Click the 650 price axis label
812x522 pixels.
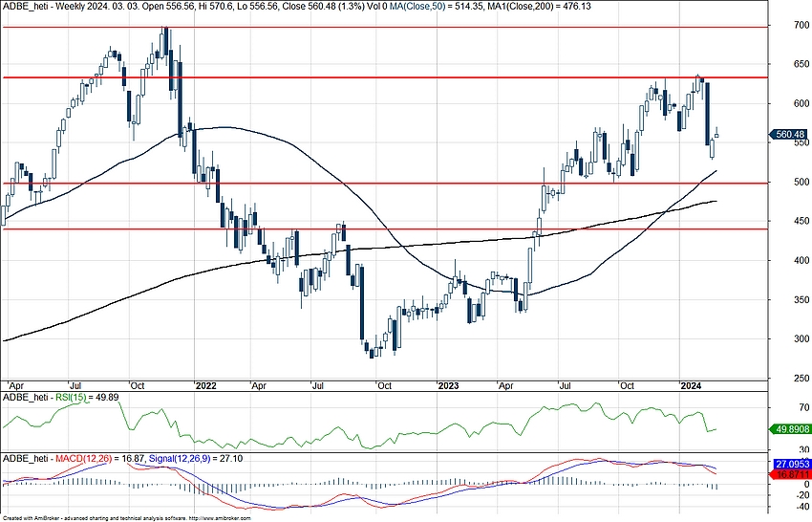click(x=801, y=64)
